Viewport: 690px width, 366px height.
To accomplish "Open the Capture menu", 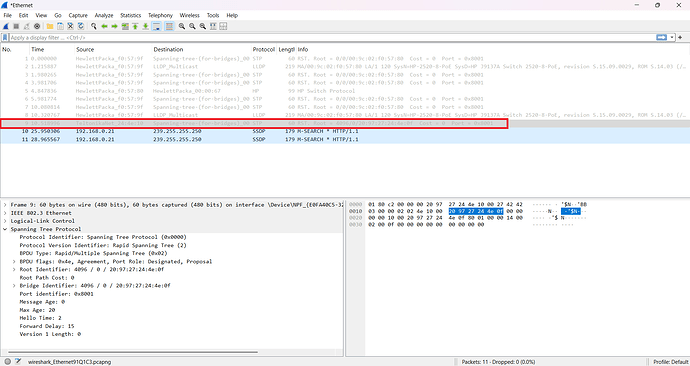I will tap(78, 15).
